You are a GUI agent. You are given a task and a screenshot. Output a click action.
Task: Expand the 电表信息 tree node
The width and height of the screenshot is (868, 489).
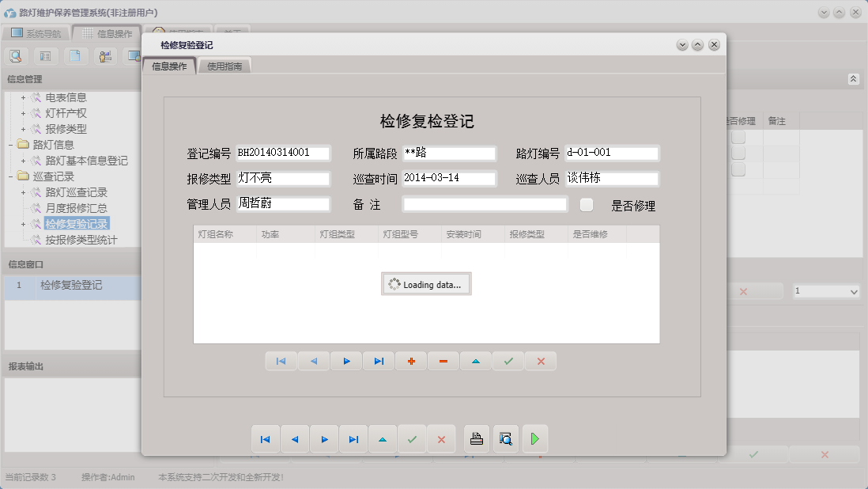[x=24, y=97]
